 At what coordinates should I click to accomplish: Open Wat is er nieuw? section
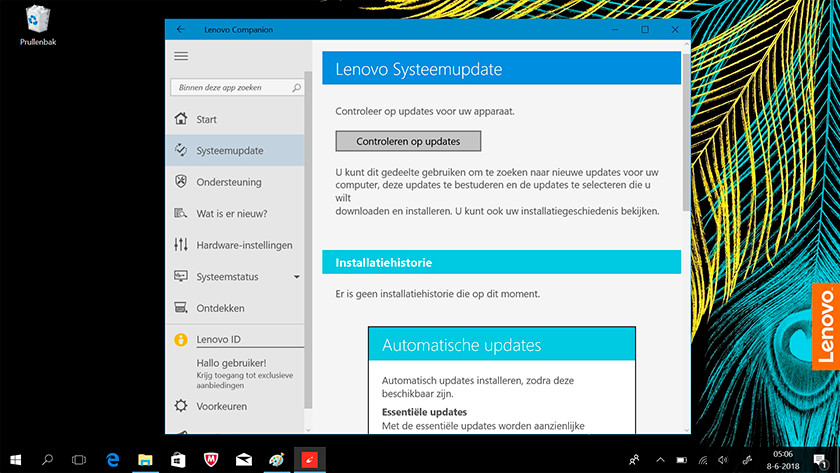click(235, 213)
